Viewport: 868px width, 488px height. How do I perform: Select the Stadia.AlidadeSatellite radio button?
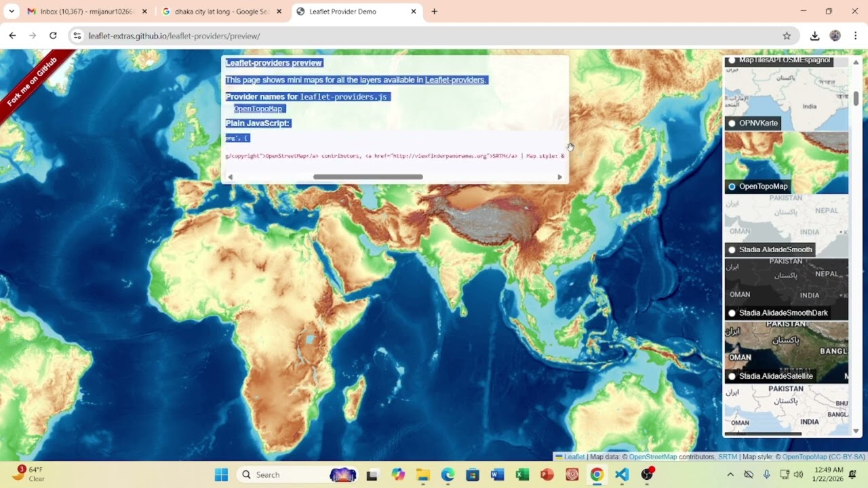732,376
